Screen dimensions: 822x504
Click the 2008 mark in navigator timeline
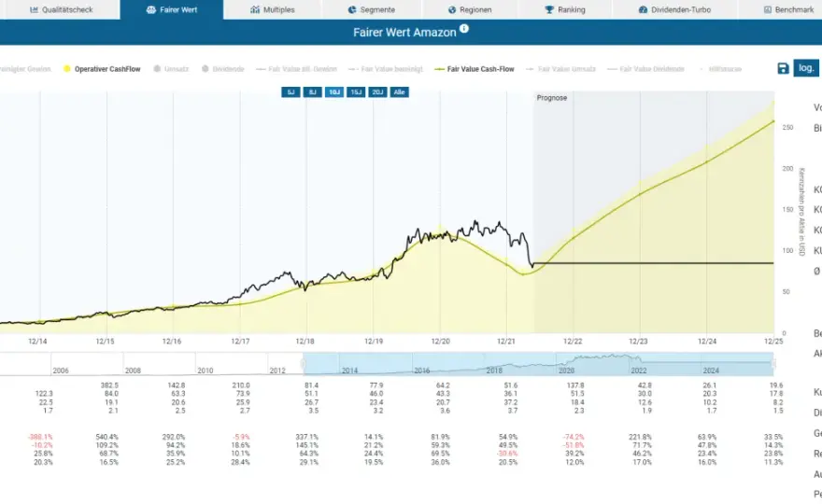click(133, 371)
